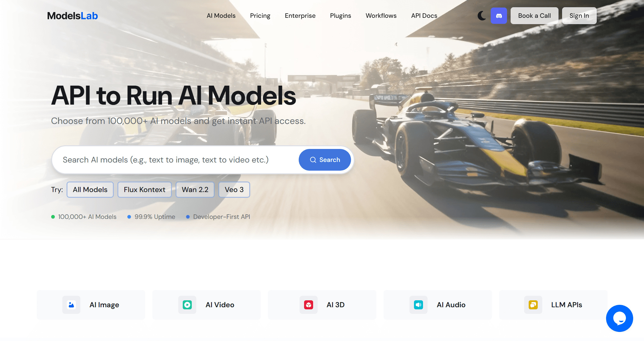The image size is (644, 341).
Task: Open the AI Audio speaker icon
Action: [418, 305]
